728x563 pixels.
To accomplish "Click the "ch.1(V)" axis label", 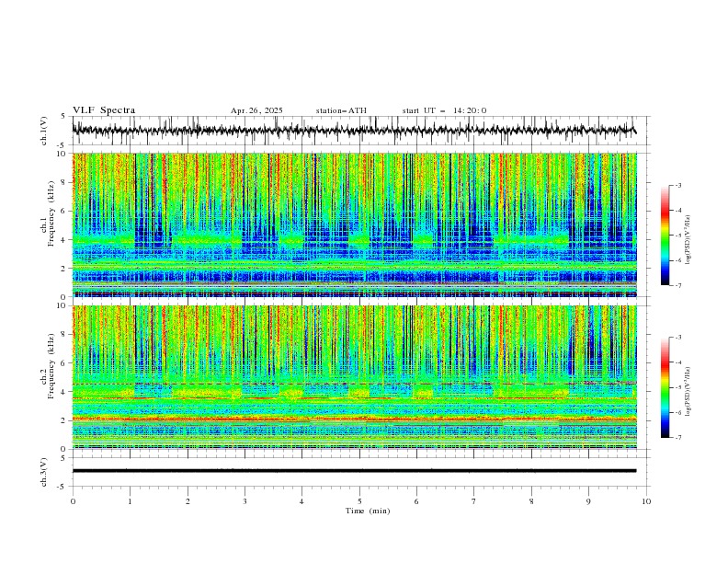I will click(x=44, y=131).
